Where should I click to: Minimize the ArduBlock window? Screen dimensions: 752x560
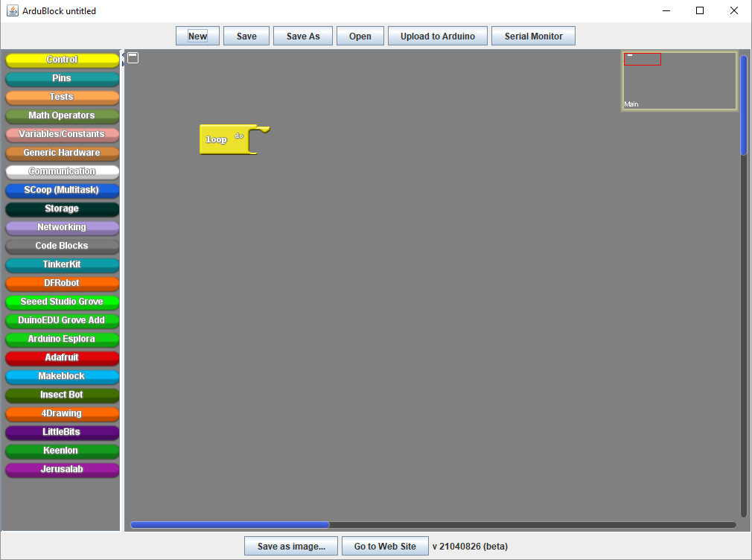coord(666,10)
